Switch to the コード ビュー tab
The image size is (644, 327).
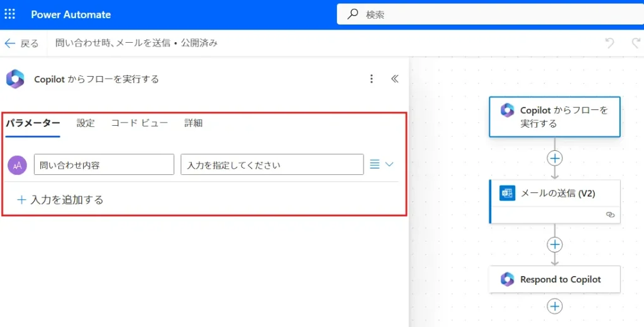coord(140,123)
